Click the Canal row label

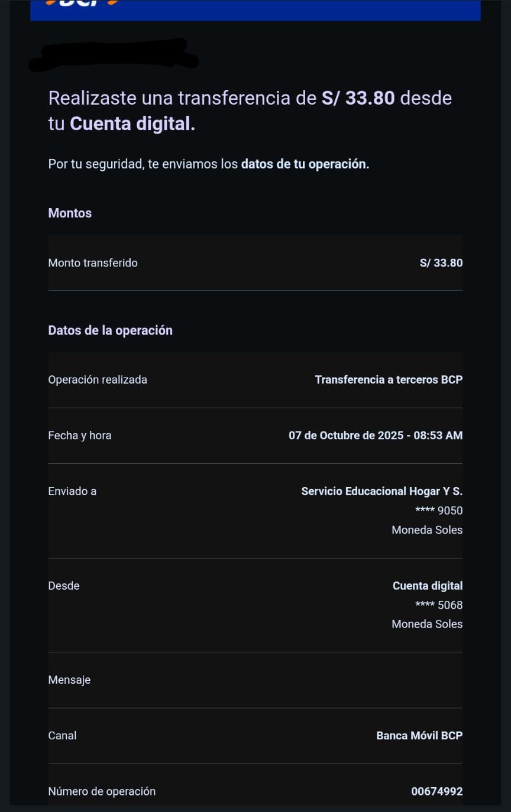coord(62,736)
